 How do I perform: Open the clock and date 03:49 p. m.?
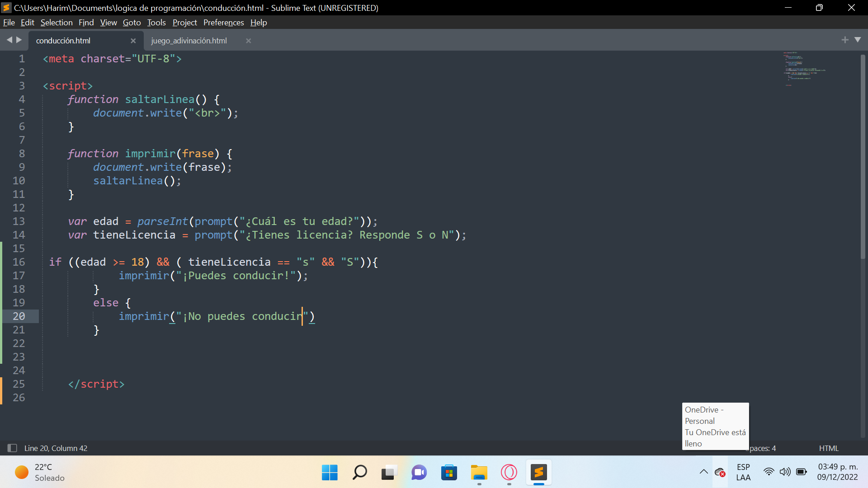(x=837, y=472)
